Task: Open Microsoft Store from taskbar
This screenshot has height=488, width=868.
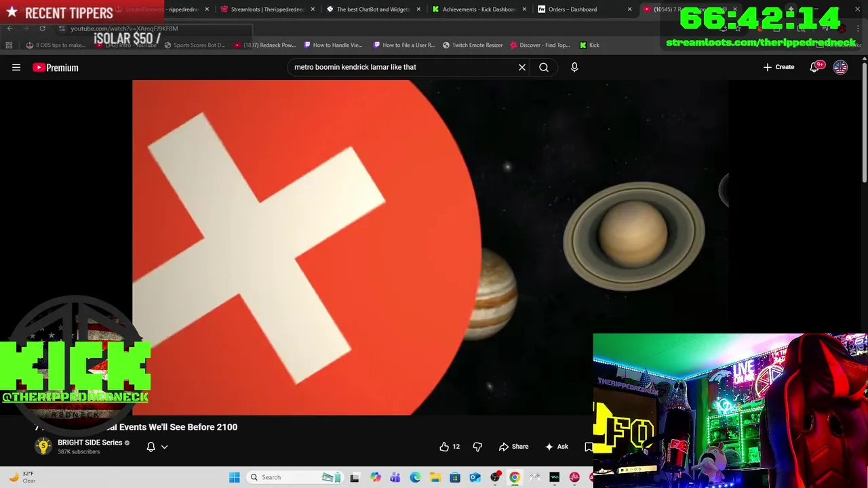Action: click(x=455, y=477)
